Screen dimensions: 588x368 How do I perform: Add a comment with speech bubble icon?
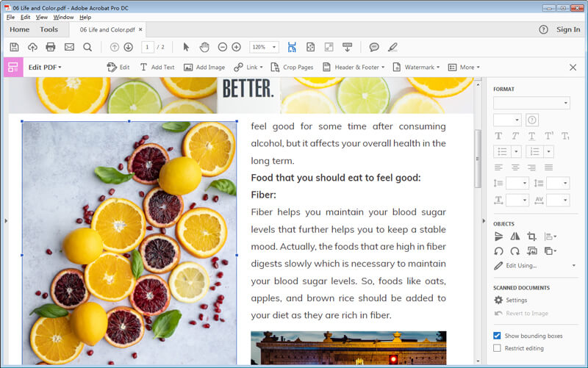coord(374,47)
